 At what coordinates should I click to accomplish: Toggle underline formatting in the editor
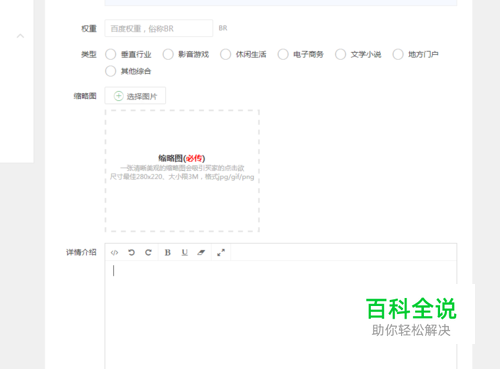coord(185,253)
